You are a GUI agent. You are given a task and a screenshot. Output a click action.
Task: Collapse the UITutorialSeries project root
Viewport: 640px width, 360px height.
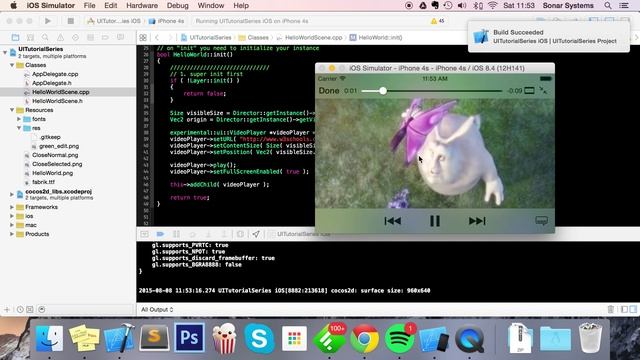click(x=5, y=52)
